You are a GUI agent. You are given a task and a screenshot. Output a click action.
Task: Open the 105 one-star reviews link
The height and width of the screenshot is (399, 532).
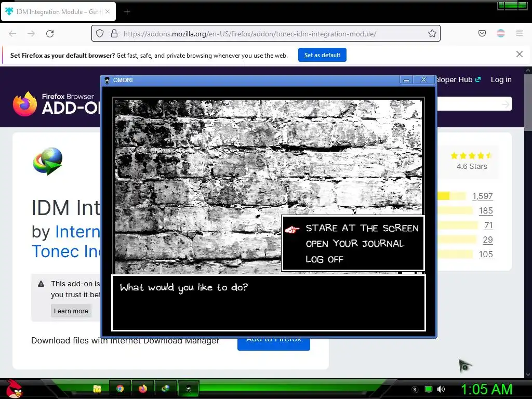coord(486,255)
